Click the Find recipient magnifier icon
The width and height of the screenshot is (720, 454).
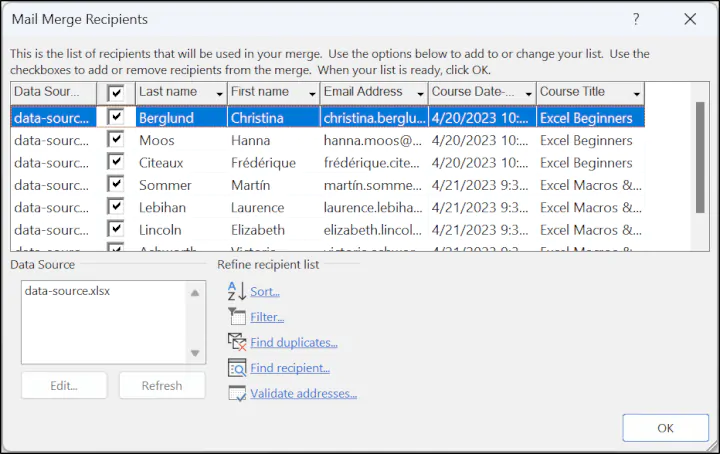coord(236,368)
